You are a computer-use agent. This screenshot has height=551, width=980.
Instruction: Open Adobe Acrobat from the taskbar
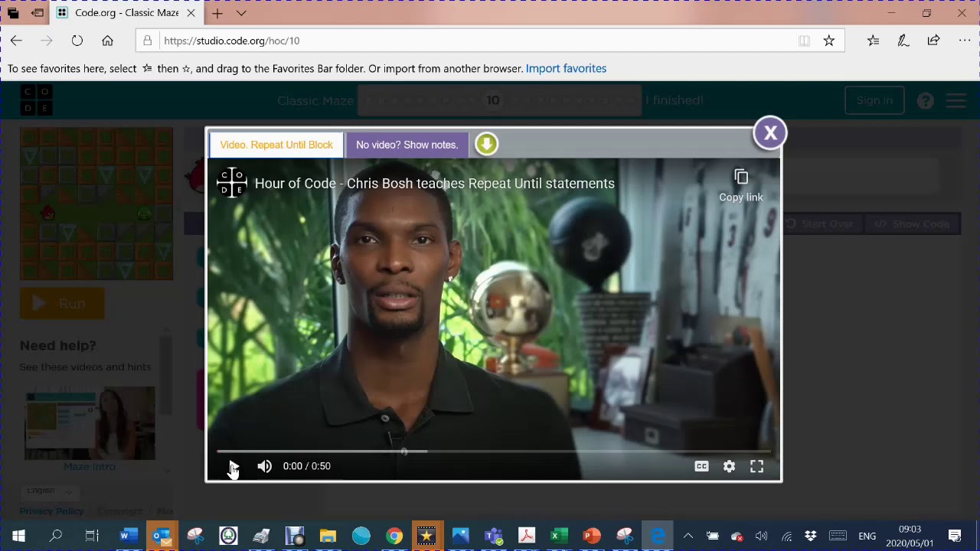[526, 536]
